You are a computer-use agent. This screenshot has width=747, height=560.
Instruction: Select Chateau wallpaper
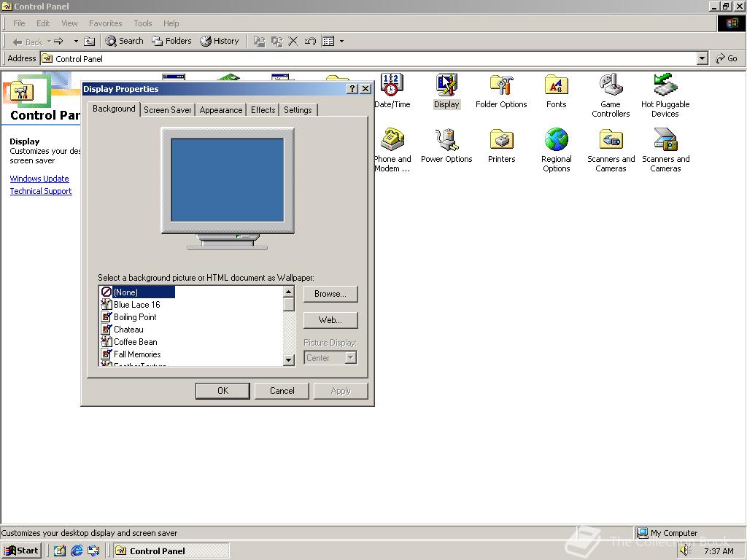coord(123,329)
